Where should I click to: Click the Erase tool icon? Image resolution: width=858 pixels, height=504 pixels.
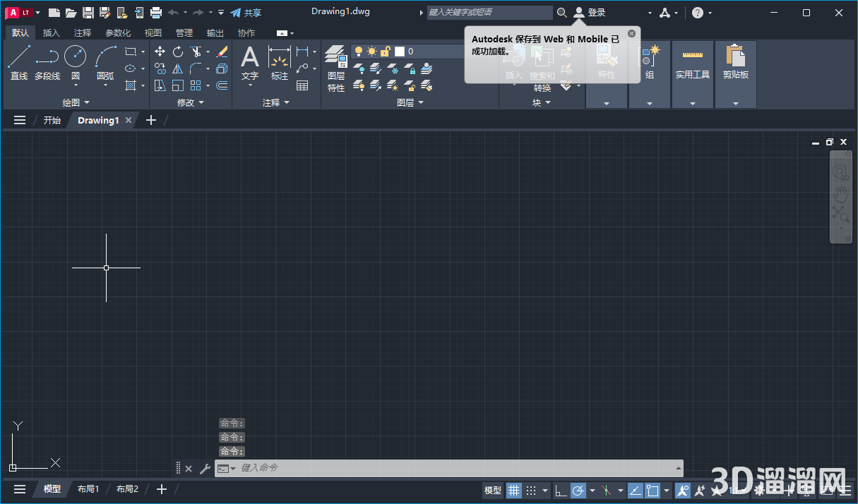tap(222, 52)
